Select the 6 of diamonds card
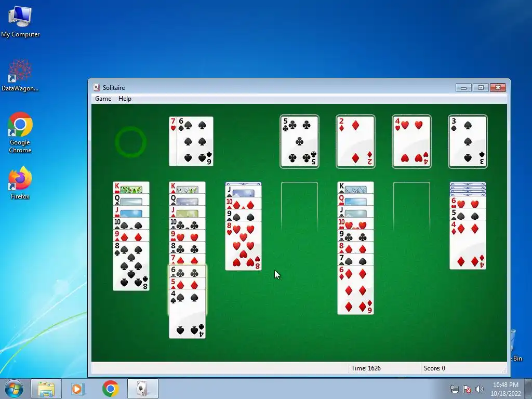Viewport: 532px width, 399px height. click(x=355, y=290)
